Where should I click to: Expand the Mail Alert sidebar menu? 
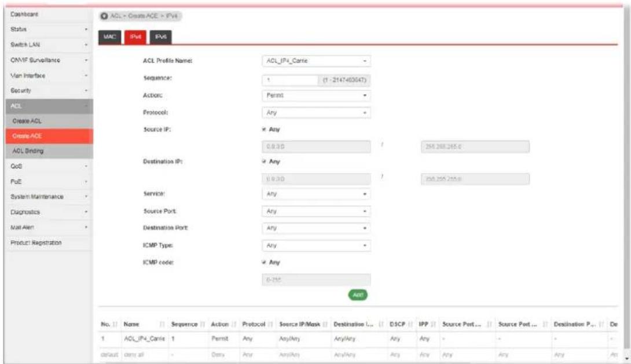click(x=49, y=227)
